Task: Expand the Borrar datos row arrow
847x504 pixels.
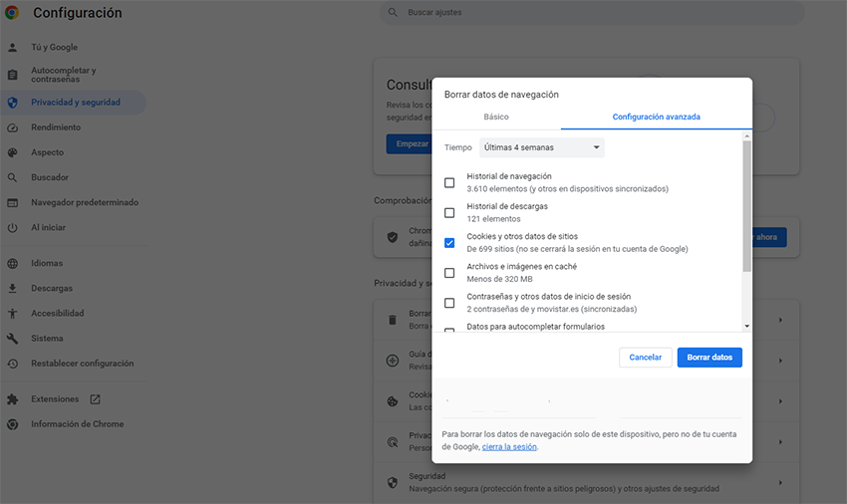Action: (x=780, y=320)
